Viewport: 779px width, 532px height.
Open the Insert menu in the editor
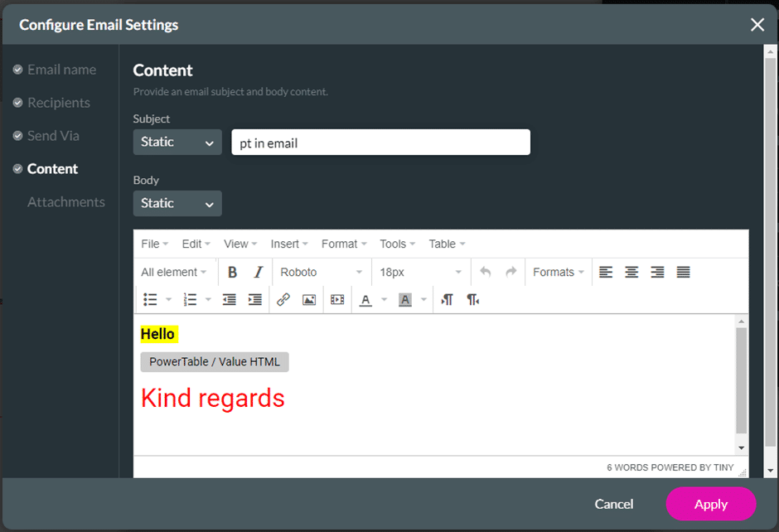(x=288, y=244)
